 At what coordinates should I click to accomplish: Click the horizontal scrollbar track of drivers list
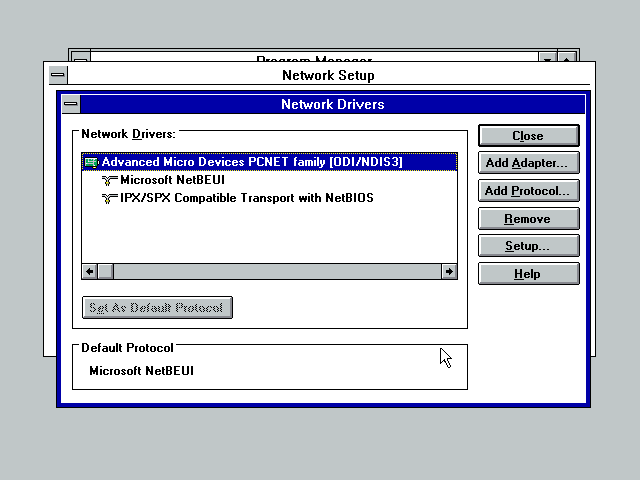point(278,271)
